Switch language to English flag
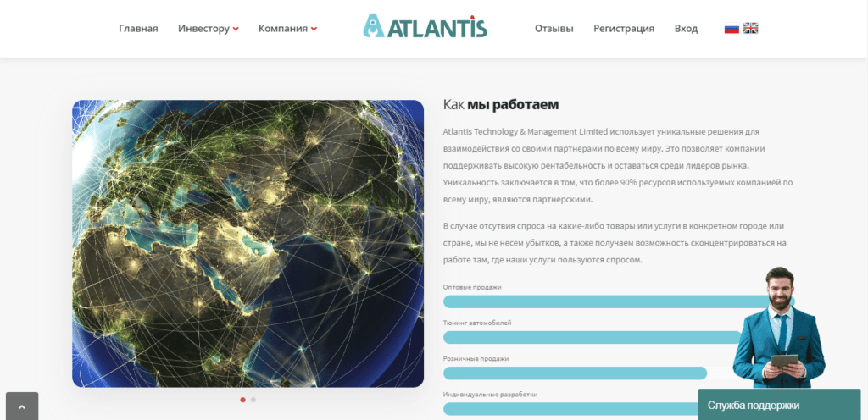 (751, 28)
